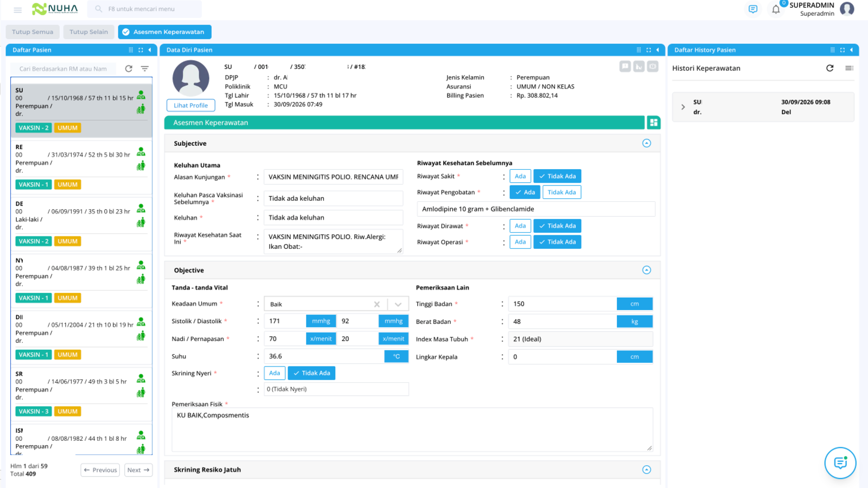Viewport: 868px width, 488px height.
Task: Click the Superadmin profile avatar
Action: tap(847, 9)
